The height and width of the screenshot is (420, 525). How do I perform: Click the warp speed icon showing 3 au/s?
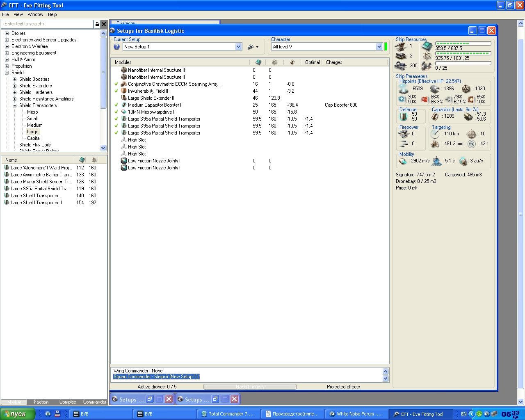coord(463,161)
